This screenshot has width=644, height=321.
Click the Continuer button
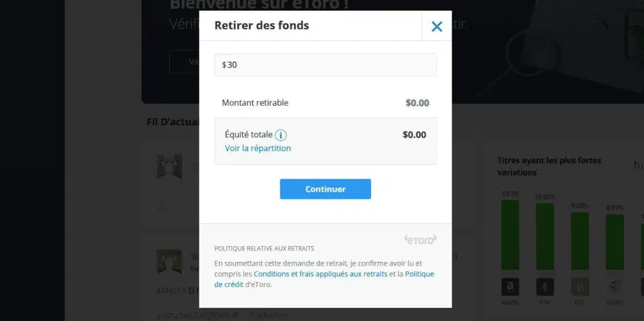[325, 189]
